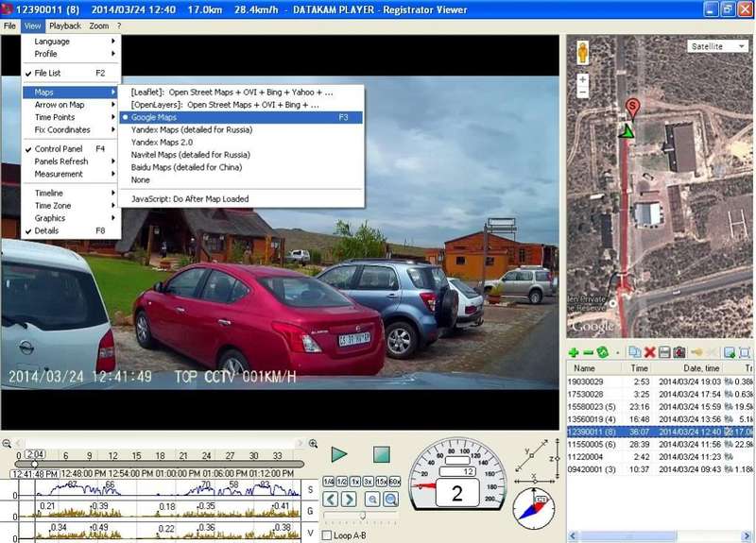The height and width of the screenshot is (543, 756).
Task: Expand the Graphics submenu
Action: click(x=71, y=218)
